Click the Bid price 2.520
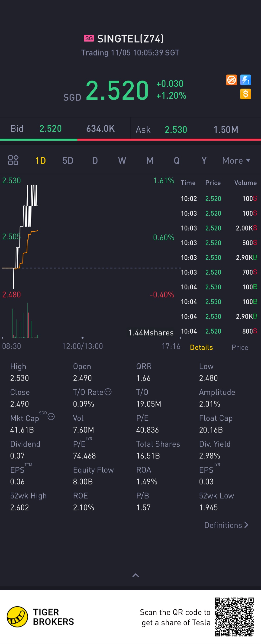Image resolution: width=261 pixels, height=644 pixels. tap(50, 129)
